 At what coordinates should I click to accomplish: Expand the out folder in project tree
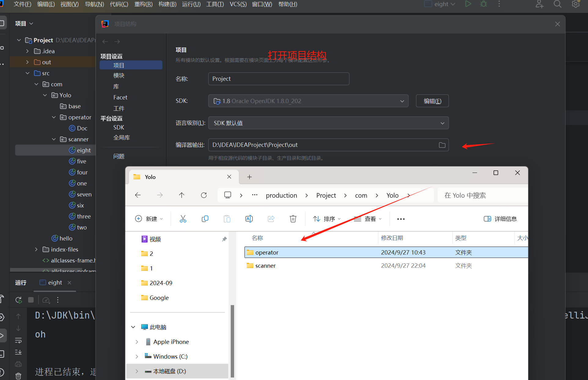(28, 62)
